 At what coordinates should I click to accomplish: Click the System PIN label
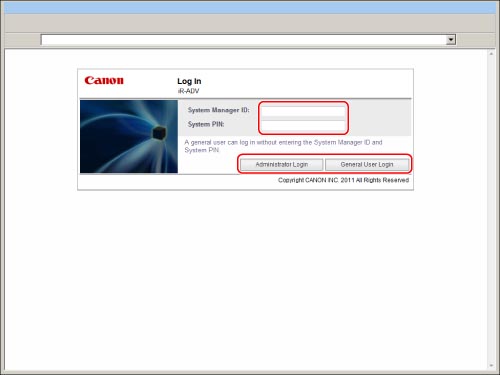click(206, 124)
